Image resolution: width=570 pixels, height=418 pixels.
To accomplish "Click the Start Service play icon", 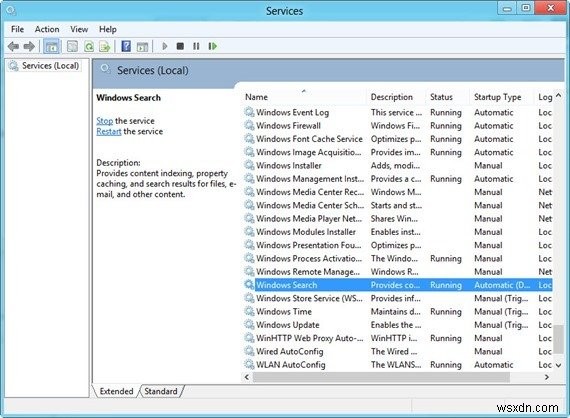I will click(165, 46).
